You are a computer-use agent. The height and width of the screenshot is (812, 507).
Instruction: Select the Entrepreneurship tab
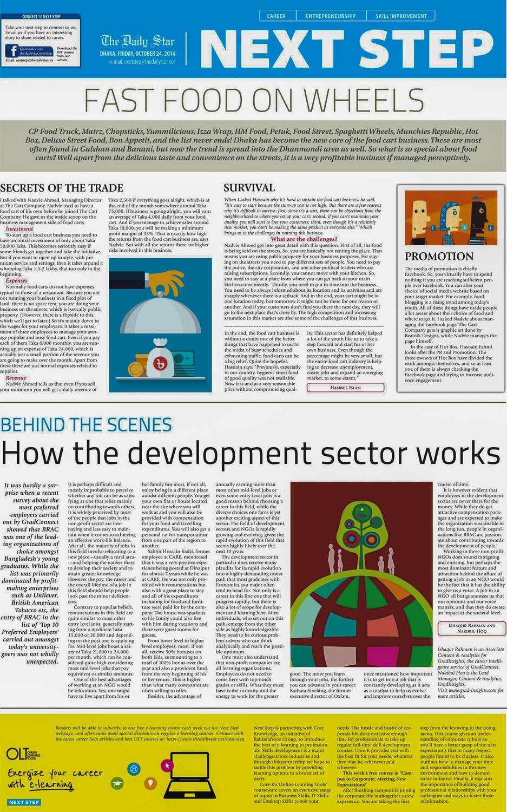(x=331, y=16)
